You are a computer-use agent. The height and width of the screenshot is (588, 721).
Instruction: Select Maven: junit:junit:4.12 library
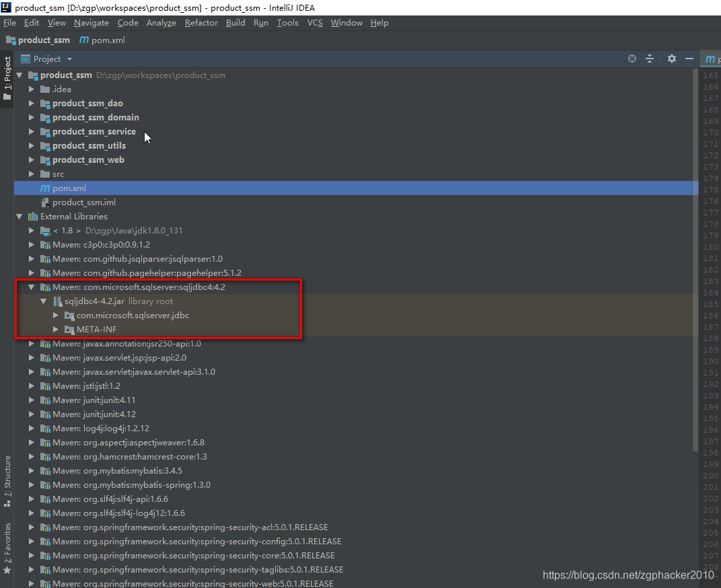click(x=94, y=414)
